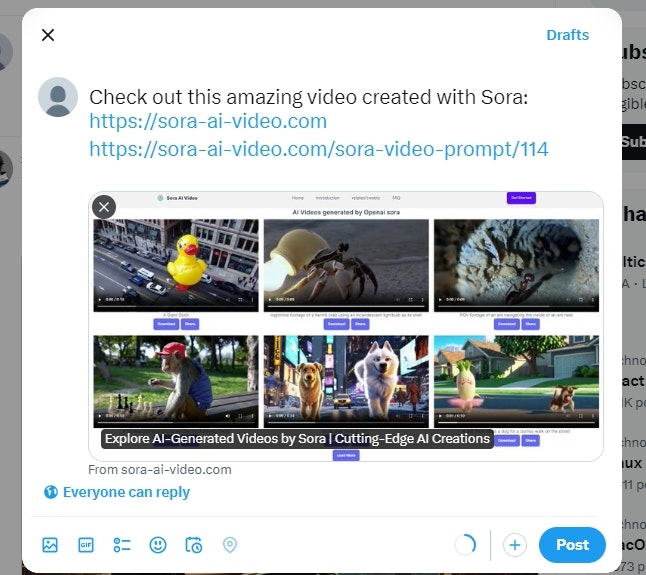Open the sora-video-prompt/114 link

click(x=318, y=149)
